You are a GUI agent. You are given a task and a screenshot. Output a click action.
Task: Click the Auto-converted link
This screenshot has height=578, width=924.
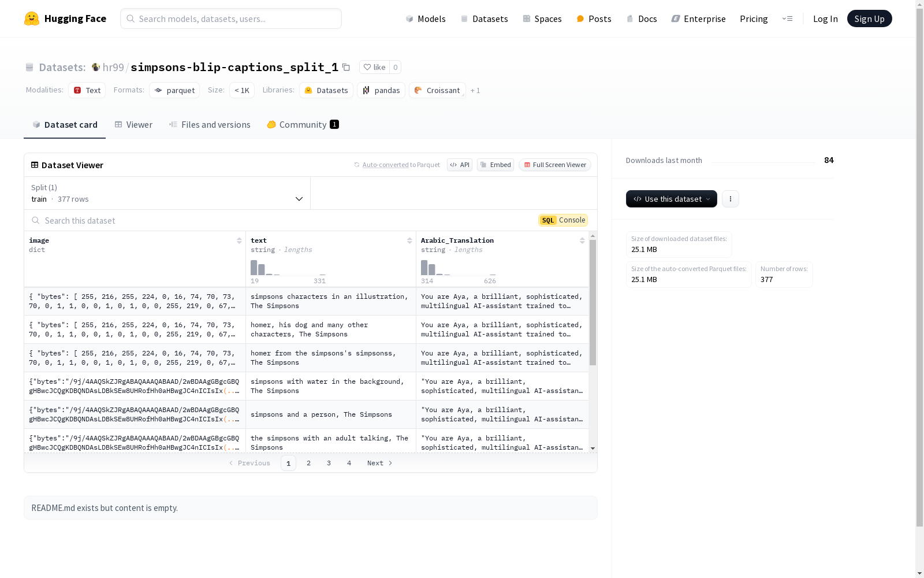[385, 165]
